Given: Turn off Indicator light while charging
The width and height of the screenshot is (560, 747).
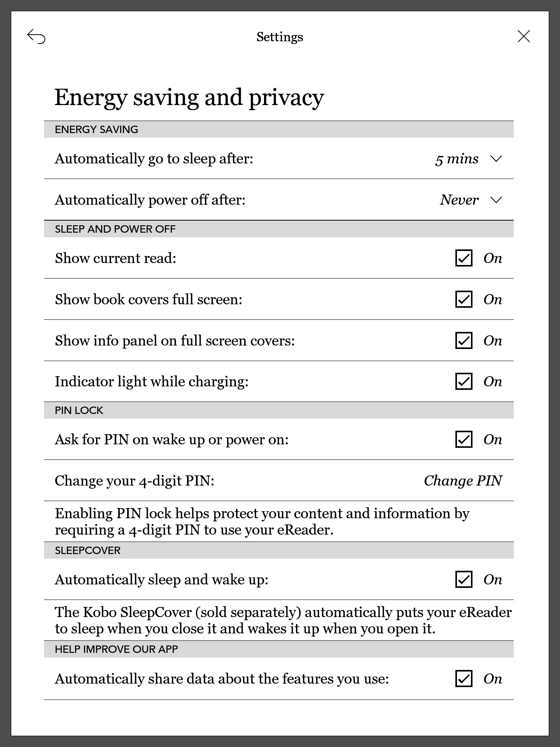Looking at the screenshot, I should (464, 382).
